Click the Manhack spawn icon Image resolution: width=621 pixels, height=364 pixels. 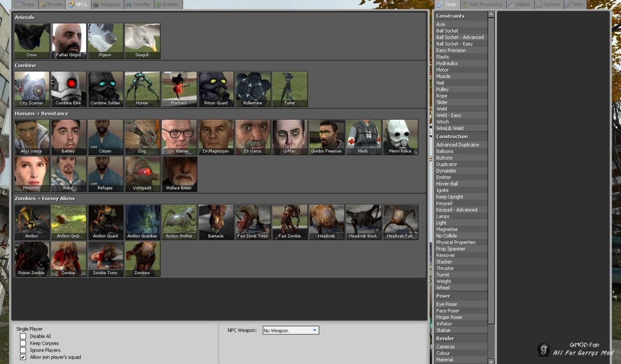pyautogui.click(x=180, y=88)
